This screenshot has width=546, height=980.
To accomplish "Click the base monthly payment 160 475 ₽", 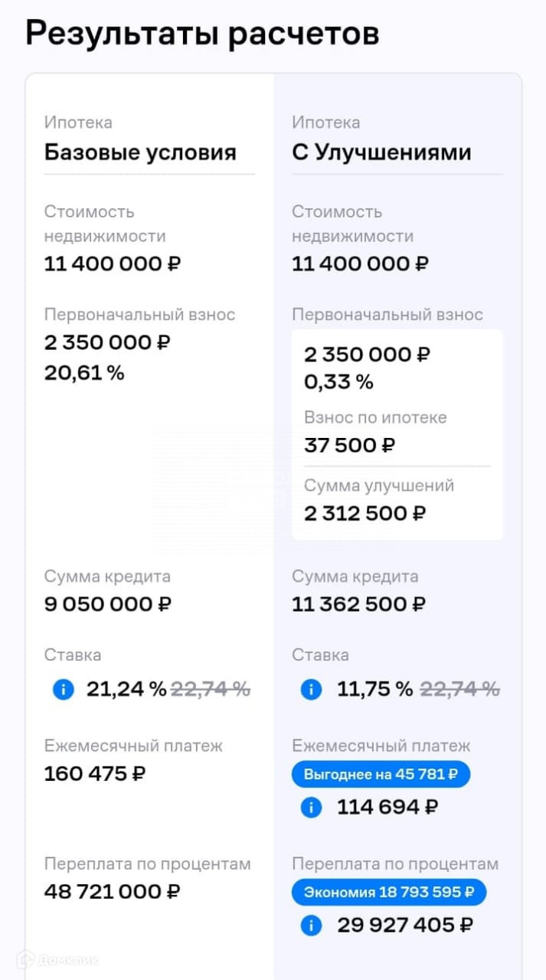I will [x=95, y=773].
